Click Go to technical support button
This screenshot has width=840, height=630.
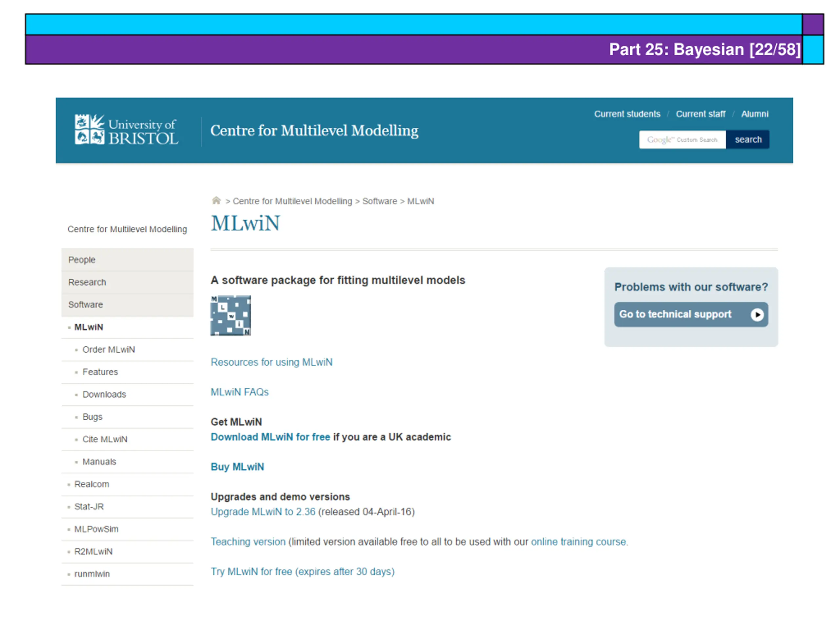coord(691,314)
